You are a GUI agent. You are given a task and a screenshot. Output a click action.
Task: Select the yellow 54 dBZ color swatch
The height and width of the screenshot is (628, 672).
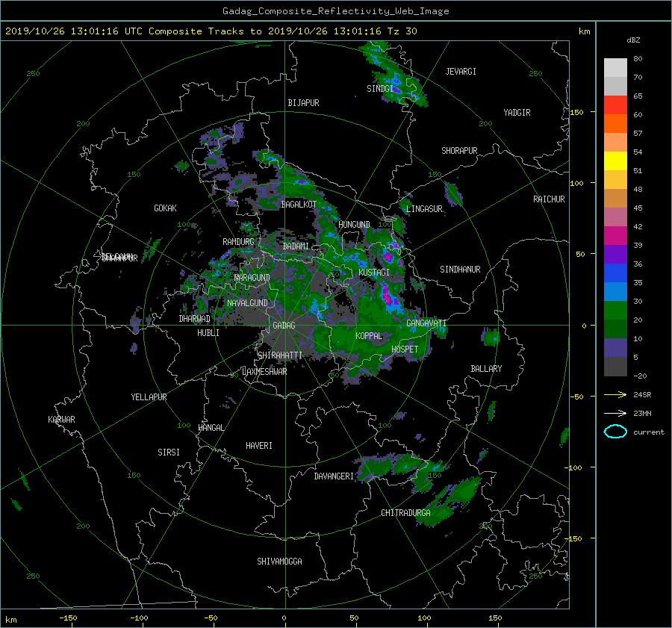coord(615,161)
